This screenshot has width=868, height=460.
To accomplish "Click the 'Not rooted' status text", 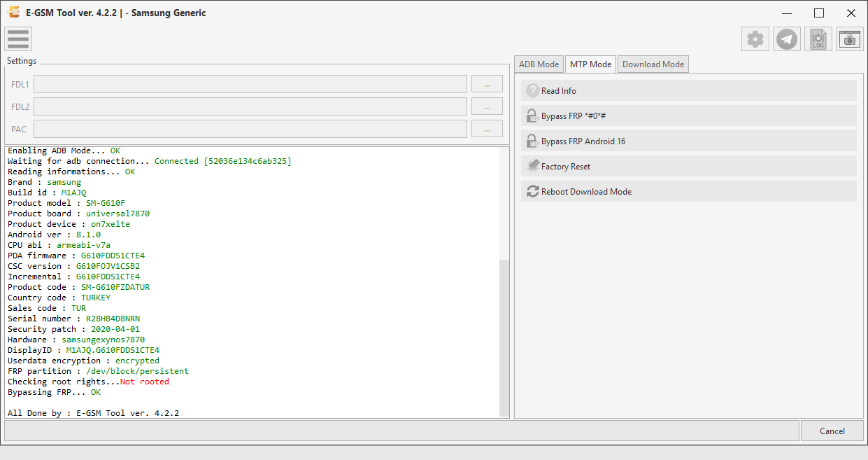I will 144,382.
